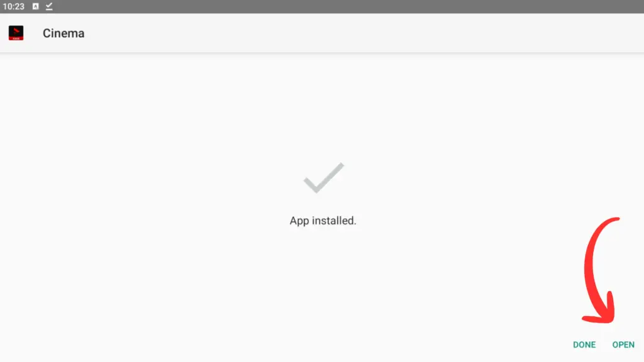This screenshot has width=644, height=362.
Task: Click the download-complete check status icon
Action: pos(49,6)
